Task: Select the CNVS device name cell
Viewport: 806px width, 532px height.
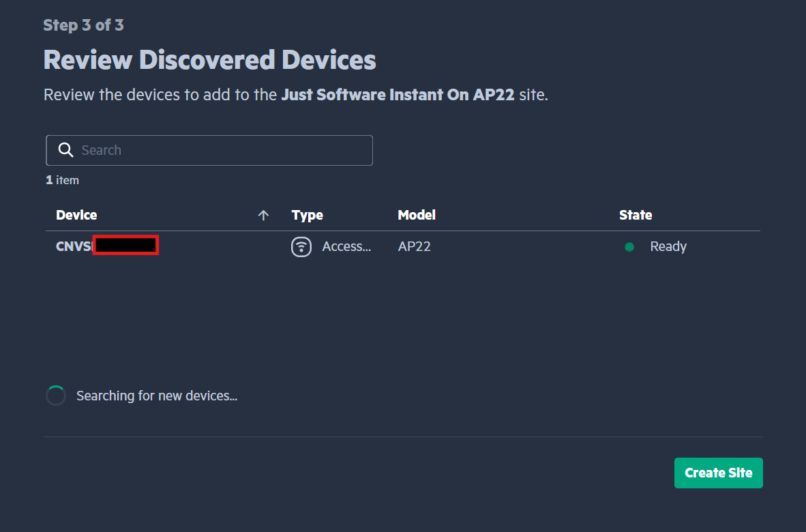Action: point(107,246)
